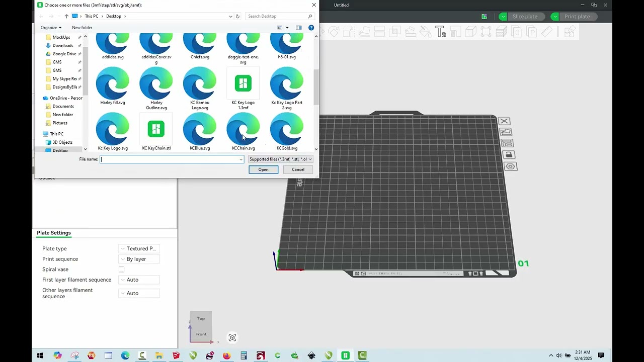Click the Plate Settings tab header
This screenshot has height=362, width=644.
click(54, 233)
